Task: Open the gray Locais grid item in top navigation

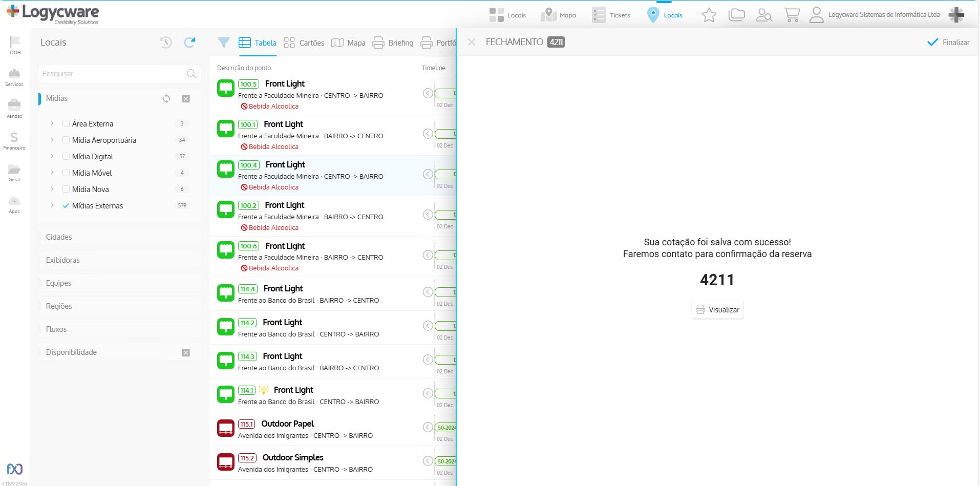Action: coord(507,15)
